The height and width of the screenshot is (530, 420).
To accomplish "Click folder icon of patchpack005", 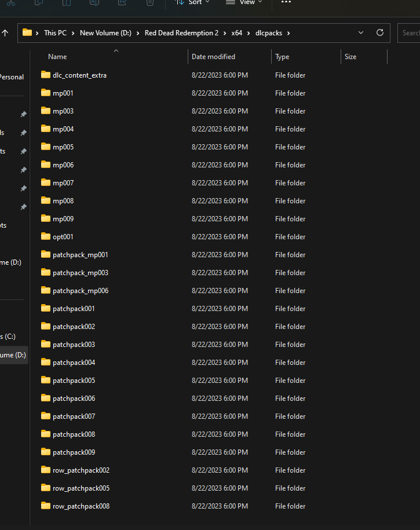I will (46, 380).
